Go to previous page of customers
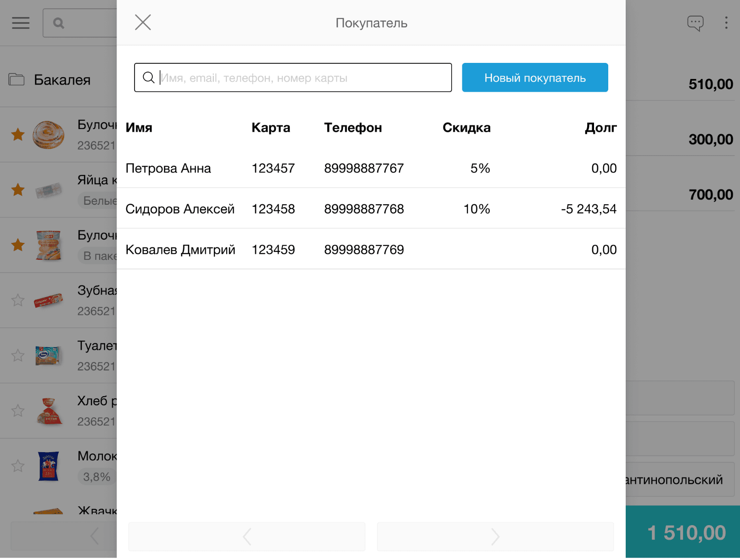 (247, 536)
